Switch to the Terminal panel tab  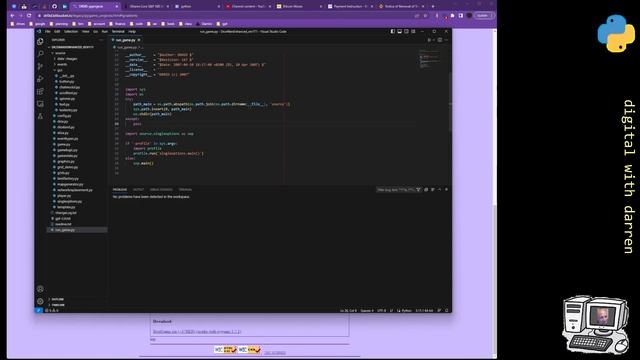(185, 189)
